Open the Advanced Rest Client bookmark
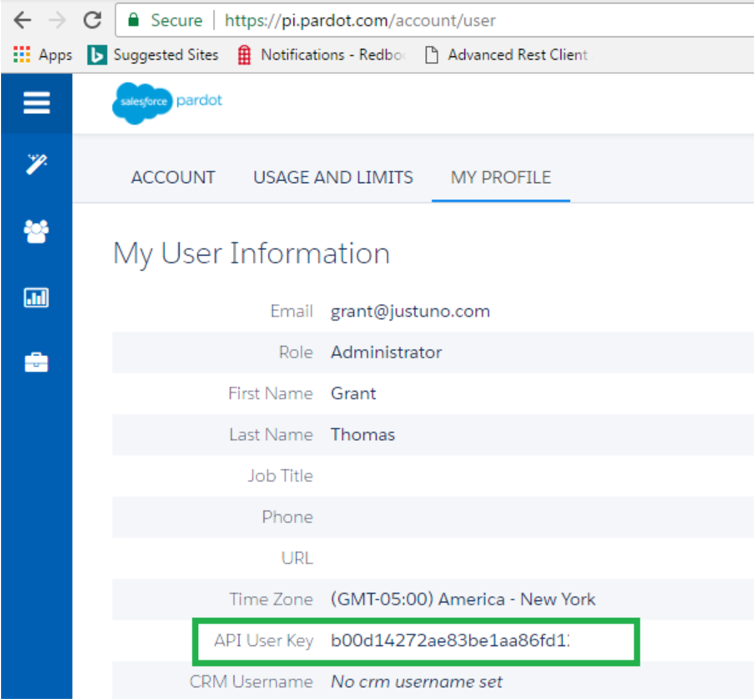Viewport: 755px width, 700px height. (x=506, y=55)
